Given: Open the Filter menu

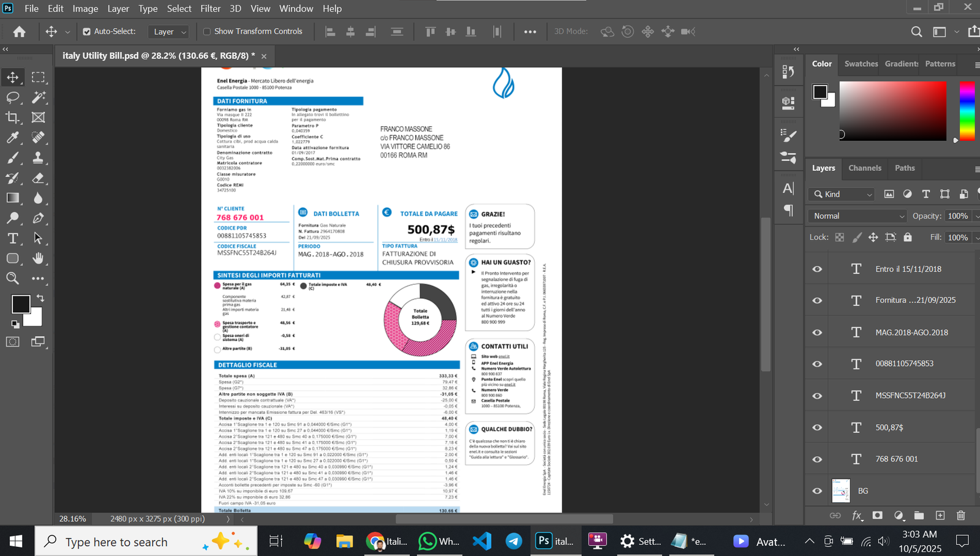Looking at the screenshot, I should pyautogui.click(x=210, y=9).
